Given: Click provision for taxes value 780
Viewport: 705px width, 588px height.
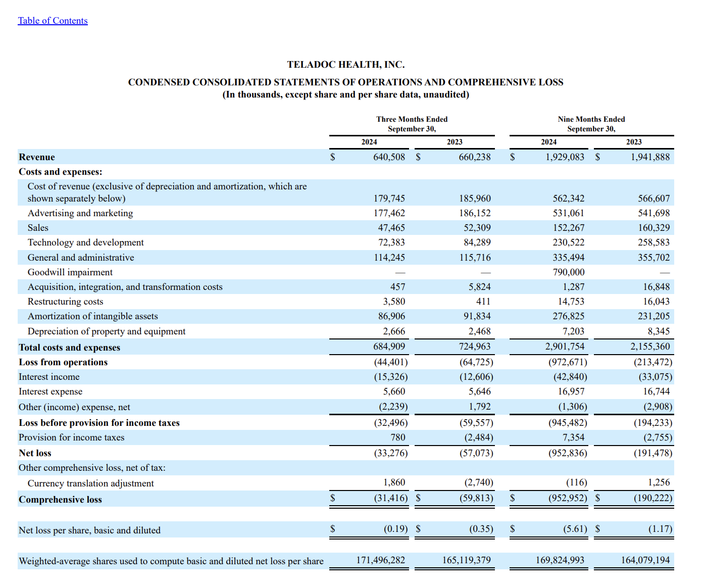Looking at the screenshot, I should click(x=398, y=437).
